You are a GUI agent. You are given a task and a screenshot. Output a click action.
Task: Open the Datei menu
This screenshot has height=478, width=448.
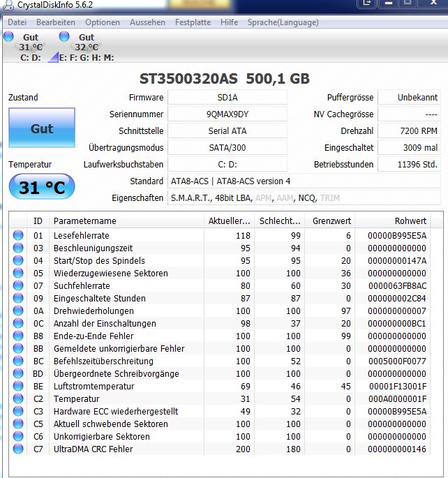[17, 22]
